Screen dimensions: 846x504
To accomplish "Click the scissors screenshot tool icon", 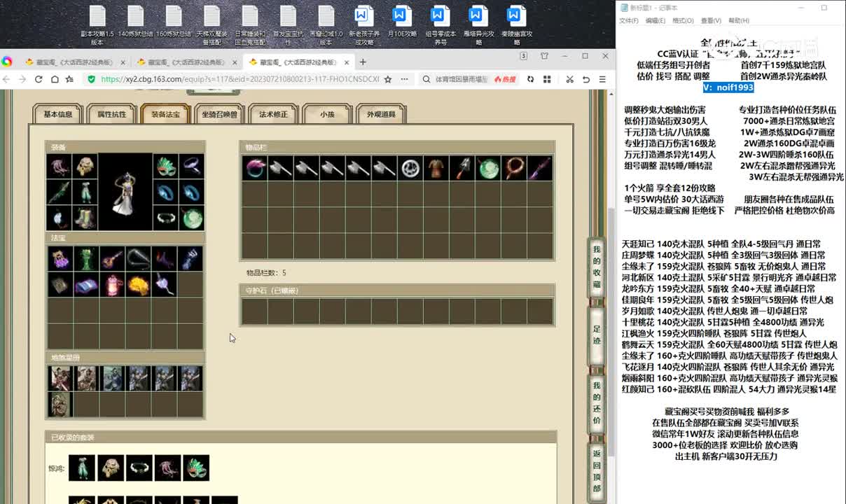I will [x=569, y=80].
